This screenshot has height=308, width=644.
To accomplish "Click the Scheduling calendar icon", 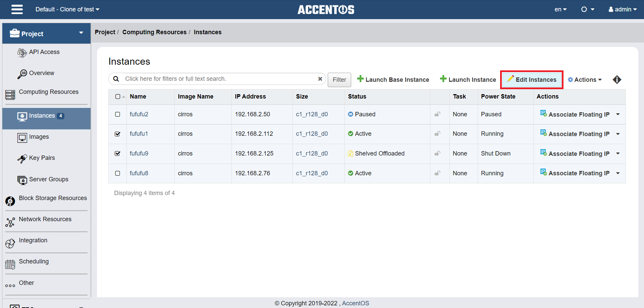I will click(10, 264).
